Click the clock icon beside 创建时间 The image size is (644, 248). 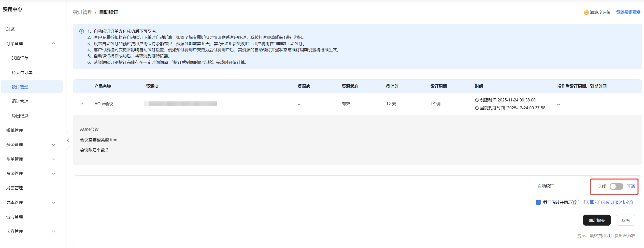(477, 100)
